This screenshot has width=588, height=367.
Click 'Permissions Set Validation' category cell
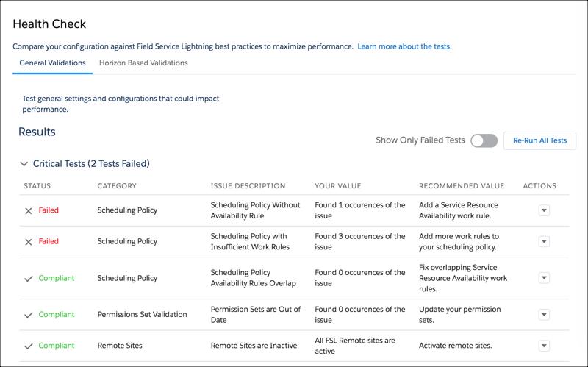click(x=142, y=315)
